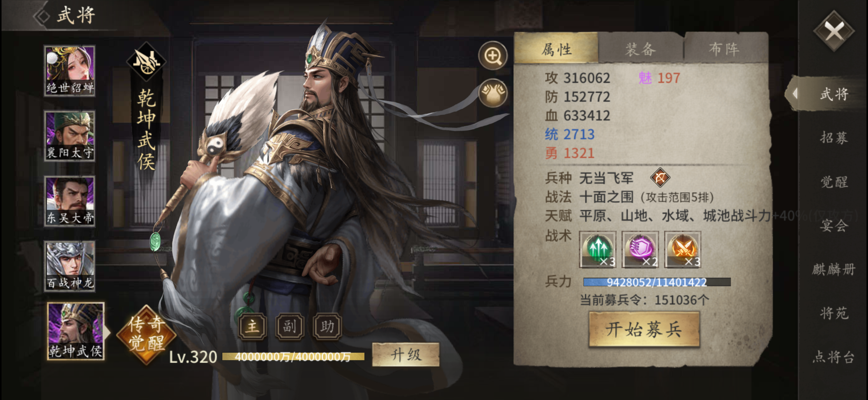This screenshot has width=868, height=400.
Task: Select the 助 position slot
Action: [x=327, y=326]
